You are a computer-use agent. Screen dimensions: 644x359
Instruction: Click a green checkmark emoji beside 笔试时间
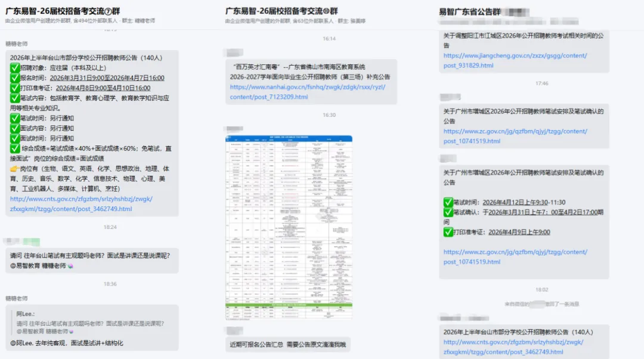(x=14, y=117)
